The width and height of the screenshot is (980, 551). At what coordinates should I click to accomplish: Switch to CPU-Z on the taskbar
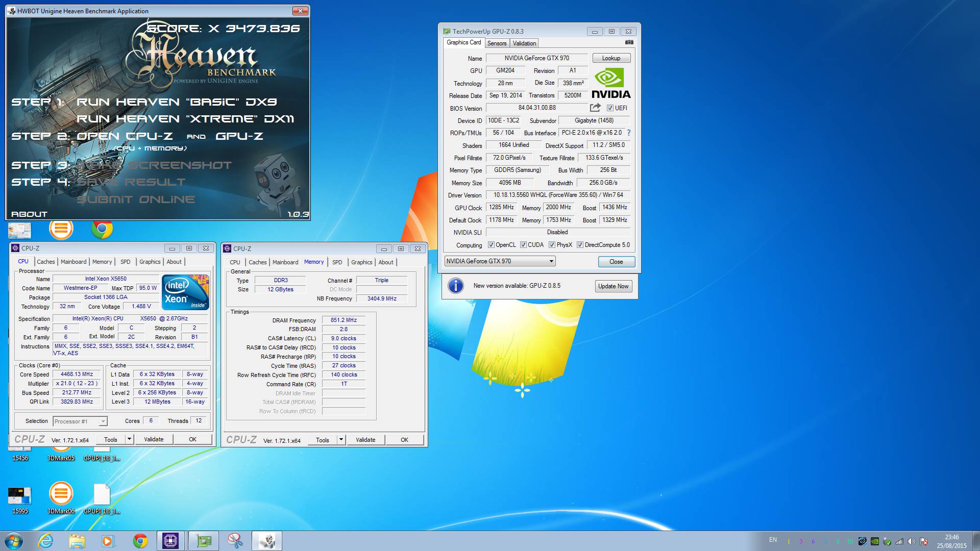click(x=170, y=541)
